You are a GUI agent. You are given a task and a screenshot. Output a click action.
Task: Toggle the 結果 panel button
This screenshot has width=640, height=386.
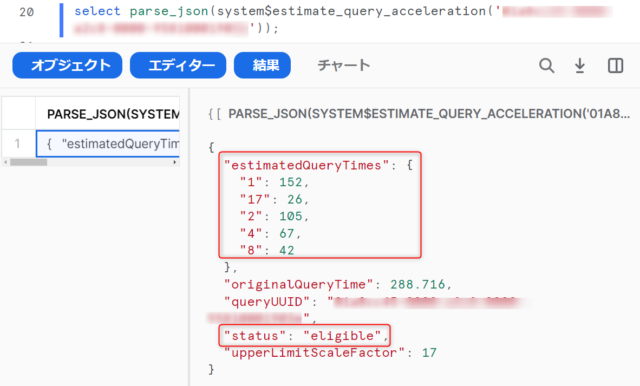point(262,65)
